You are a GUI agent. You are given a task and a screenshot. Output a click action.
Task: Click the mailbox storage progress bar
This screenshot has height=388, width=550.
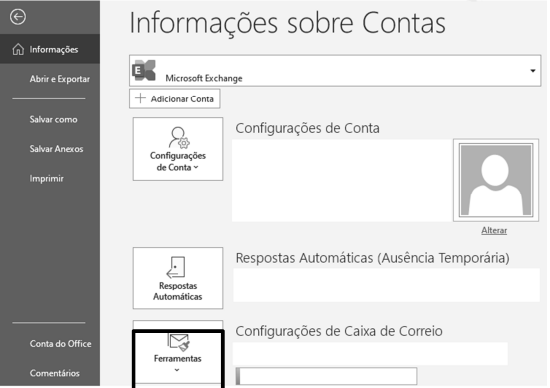[x=326, y=376]
